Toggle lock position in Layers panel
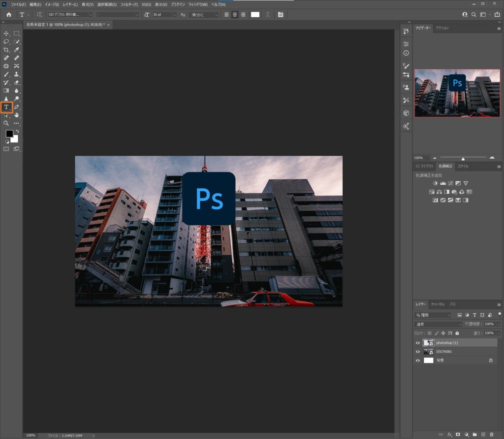Image resolution: width=504 pixels, height=439 pixels. (x=443, y=333)
